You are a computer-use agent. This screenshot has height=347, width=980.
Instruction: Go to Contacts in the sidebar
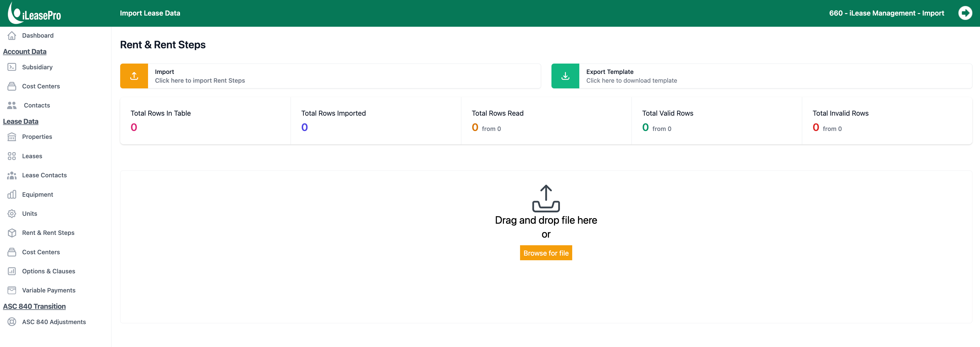pyautogui.click(x=37, y=105)
